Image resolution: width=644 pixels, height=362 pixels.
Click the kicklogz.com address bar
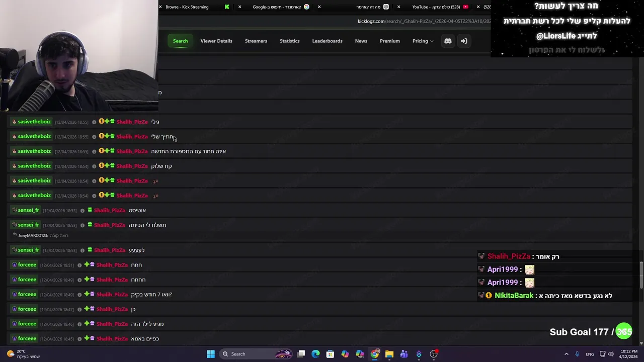424,21
